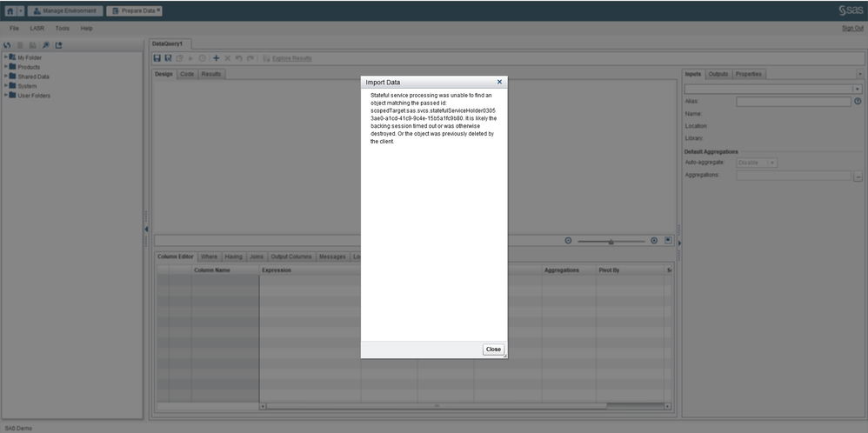Click the Alias input field
Viewport: 868px width, 433px height.
793,102
